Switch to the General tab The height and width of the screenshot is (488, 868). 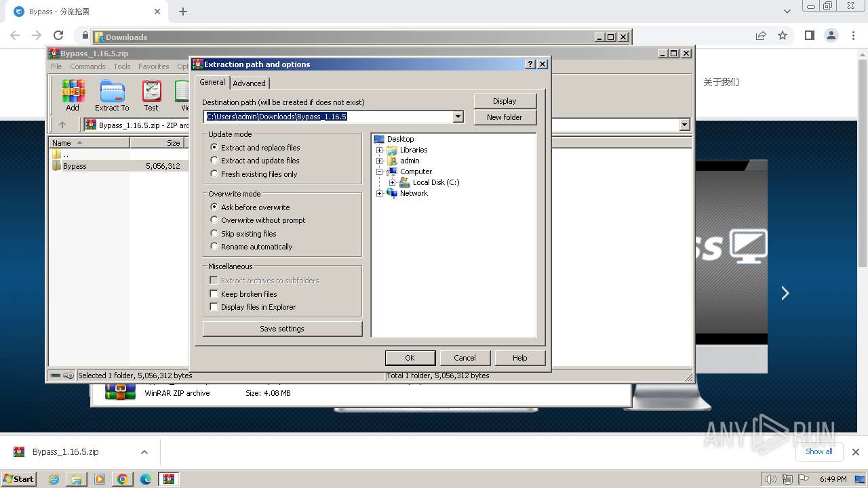[212, 82]
